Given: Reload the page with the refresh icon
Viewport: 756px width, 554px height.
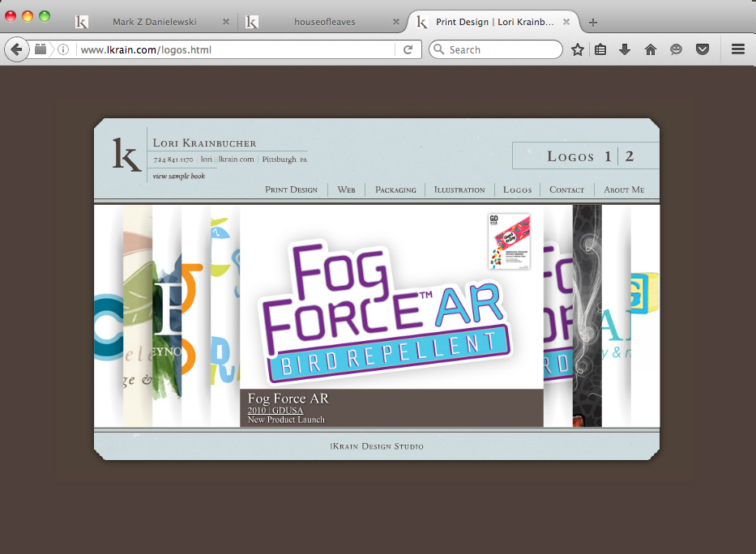Looking at the screenshot, I should pyautogui.click(x=408, y=49).
